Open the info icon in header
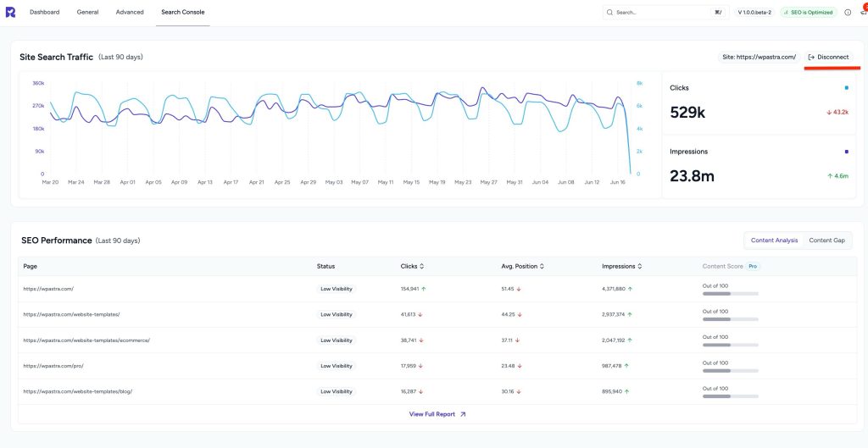 pos(848,12)
